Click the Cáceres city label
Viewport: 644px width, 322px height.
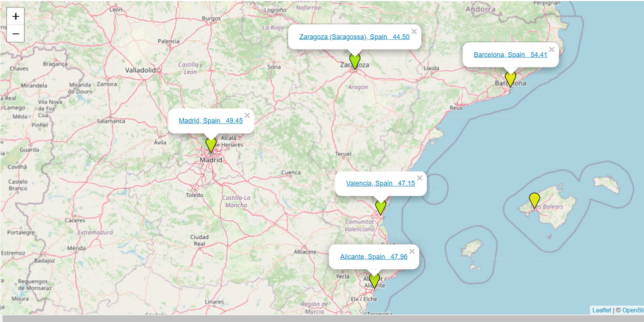(x=75, y=220)
